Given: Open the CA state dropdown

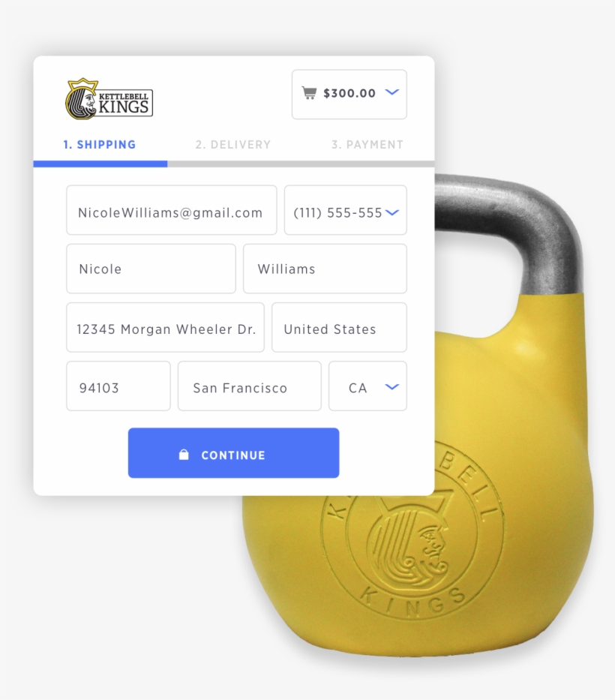Looking at the screenshot, I should tap(367, 386).
